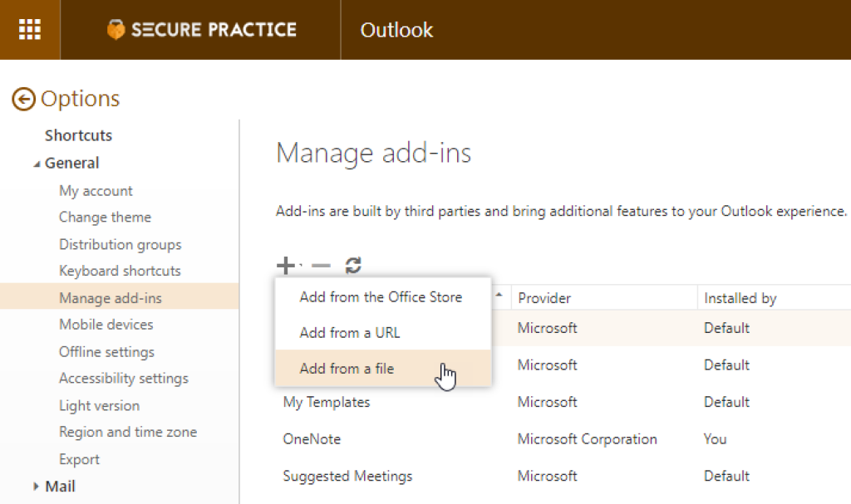The width and height of the screenshot is (851, 504).
Task: Click the plus icon to add an add-in
Action: pos(284,265)
